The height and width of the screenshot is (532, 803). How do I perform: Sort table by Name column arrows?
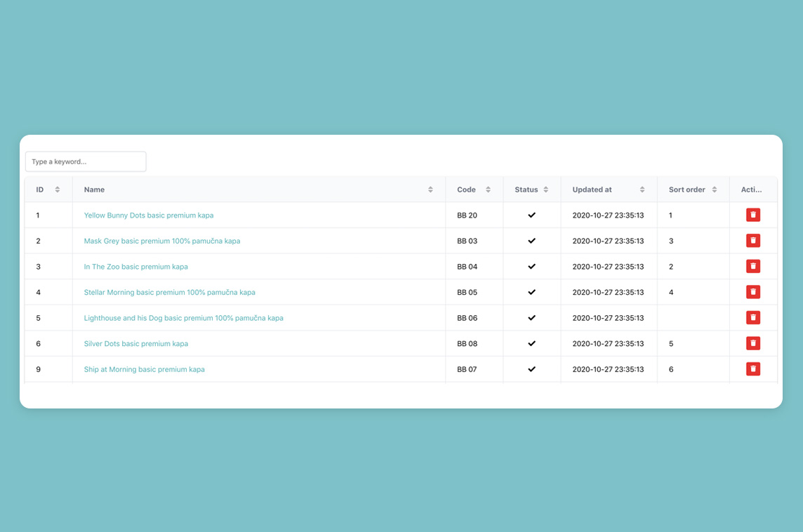click(430, 189)
